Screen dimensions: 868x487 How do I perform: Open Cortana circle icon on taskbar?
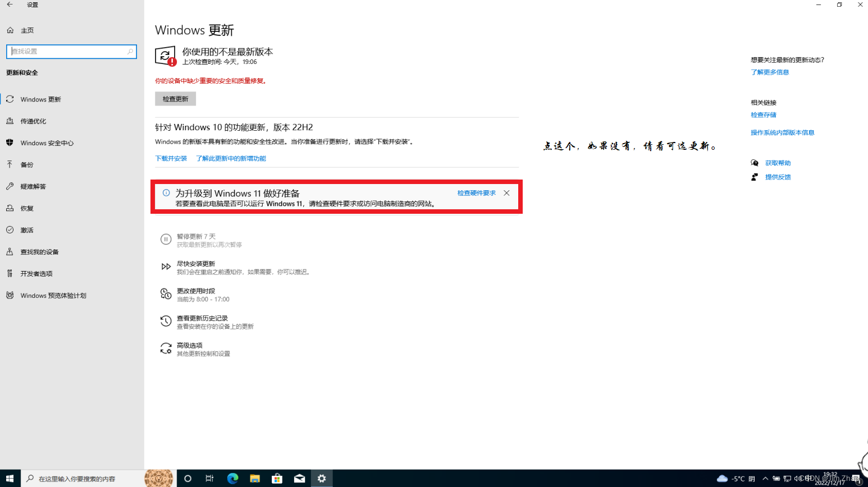pos(188,479)
